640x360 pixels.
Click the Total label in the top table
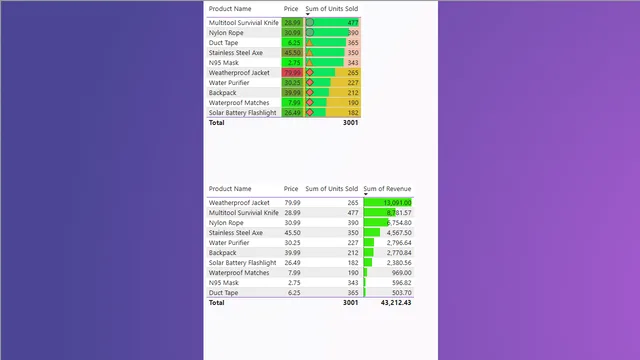[x=216, y=122]
